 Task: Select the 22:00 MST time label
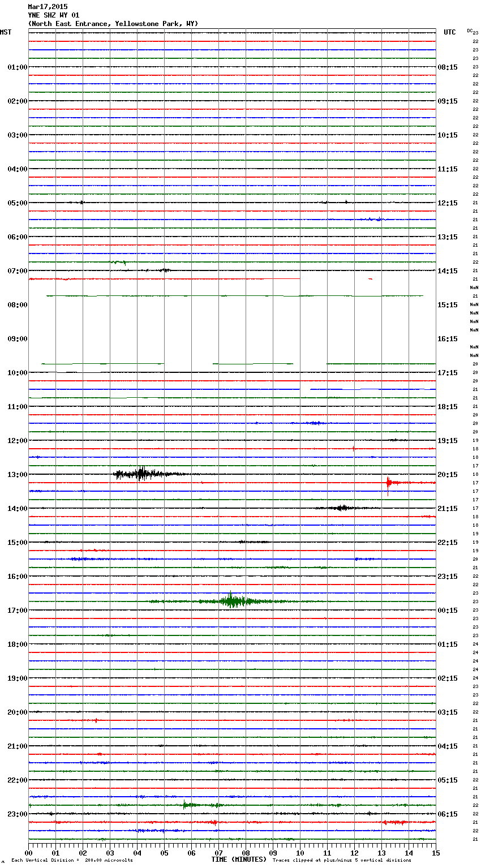18,780
